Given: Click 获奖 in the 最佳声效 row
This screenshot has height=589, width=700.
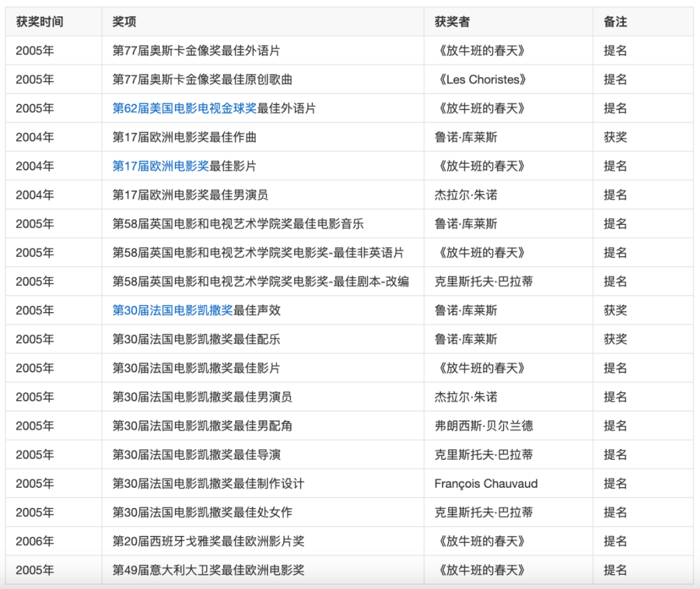Looking at the screenshot, I should (615, 310).
